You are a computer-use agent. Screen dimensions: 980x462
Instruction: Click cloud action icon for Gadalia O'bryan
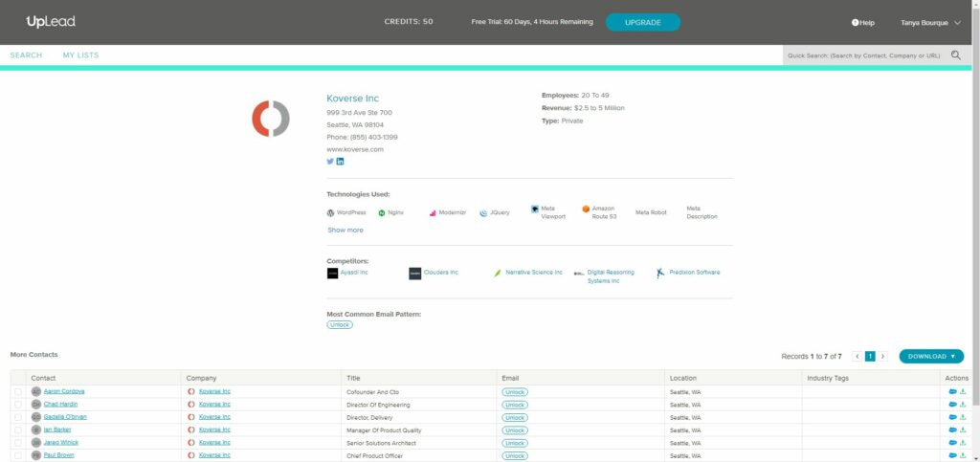tap(952, 417)
